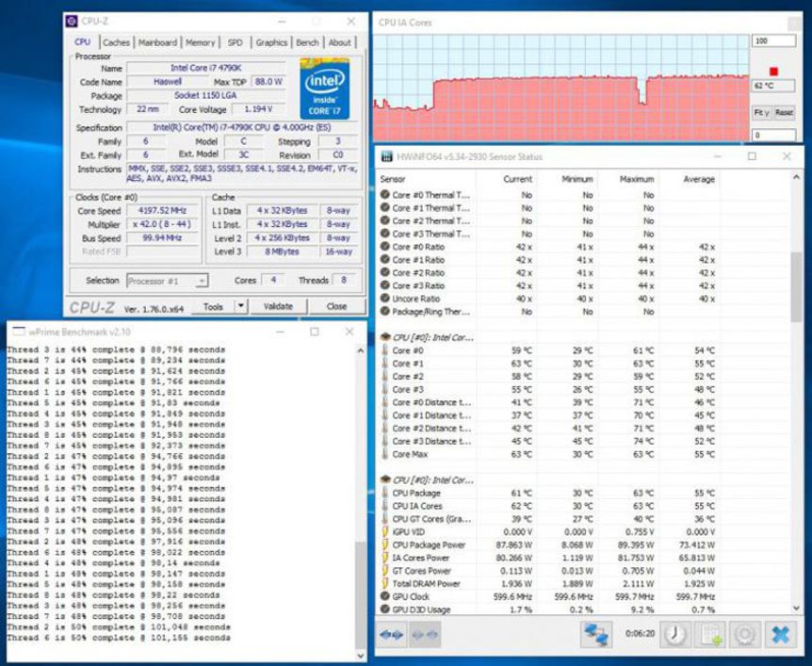This screenshot has height=666, width=812.
Task: Click the graph maximum value field showing 100
Action: 772,41
